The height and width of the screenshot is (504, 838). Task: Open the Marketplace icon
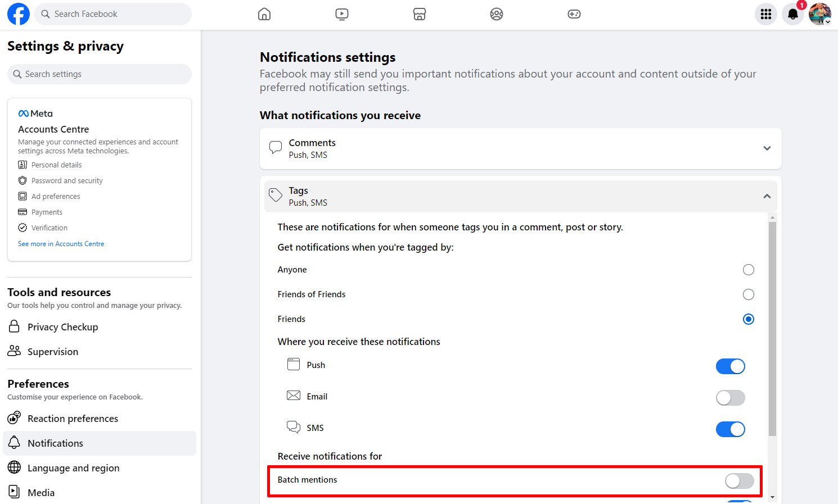[420, 14]
